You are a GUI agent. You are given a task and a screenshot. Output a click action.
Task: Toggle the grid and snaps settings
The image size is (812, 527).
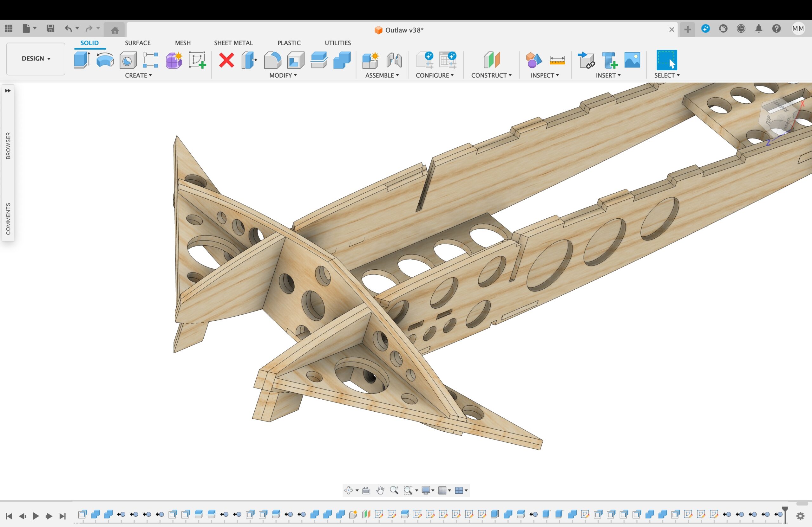tap(445, 490)
